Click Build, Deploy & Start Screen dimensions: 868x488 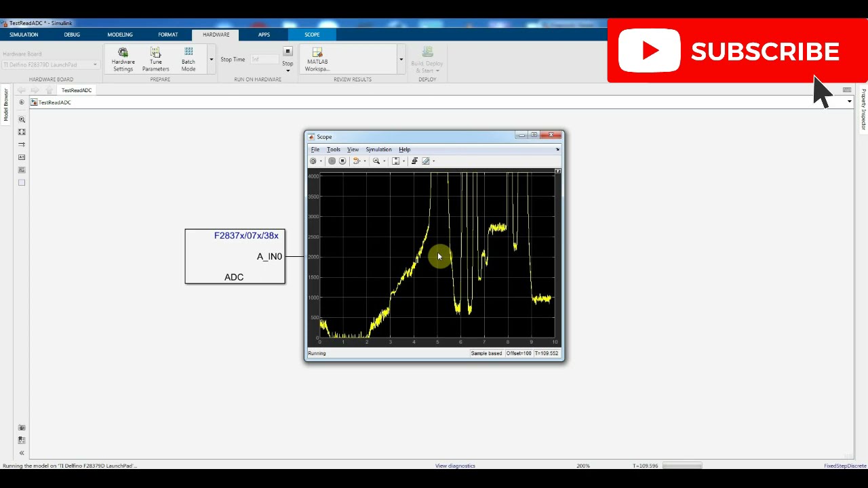coord(427,60)
